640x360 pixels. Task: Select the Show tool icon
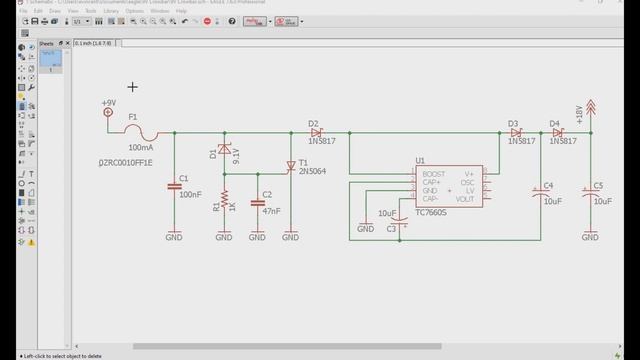(31, 47)
